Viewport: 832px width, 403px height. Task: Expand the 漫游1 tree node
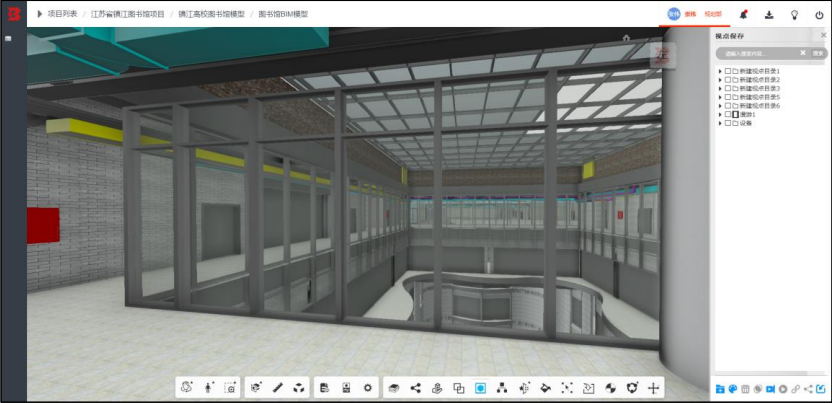point(720,115)
